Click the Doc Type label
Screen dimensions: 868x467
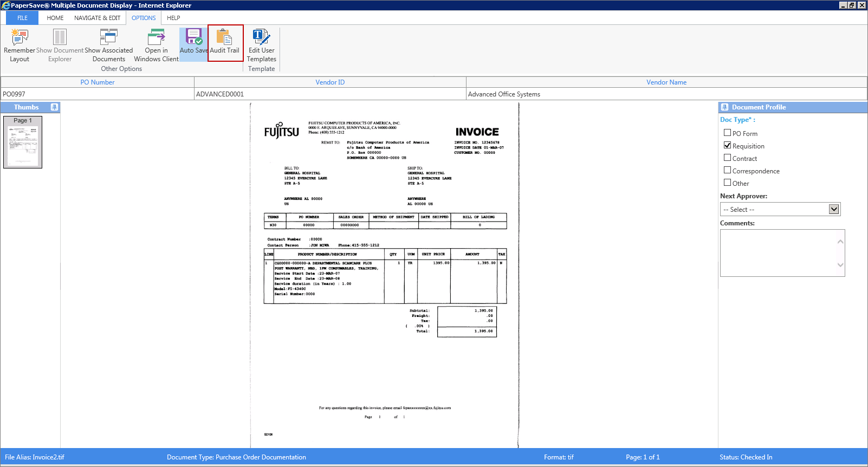click(737, 120)
